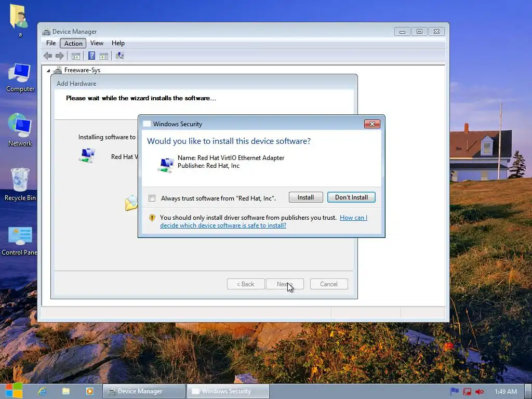Click the muted volume tray icon
This screenshot has width=532, height=399.
click(x=480, y=392)
